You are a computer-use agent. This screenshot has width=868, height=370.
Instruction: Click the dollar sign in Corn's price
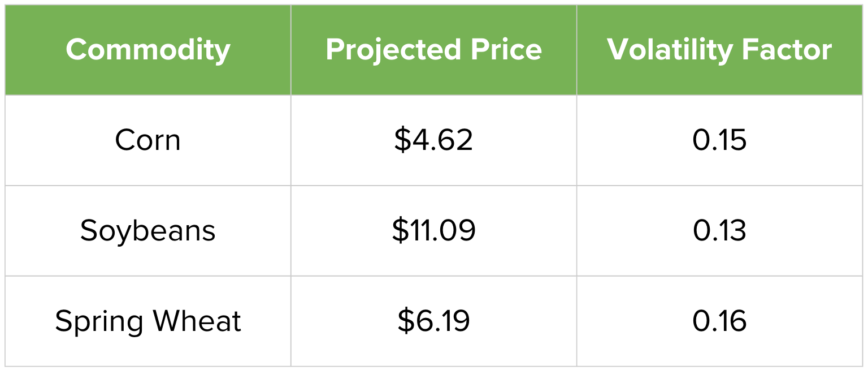402,140
